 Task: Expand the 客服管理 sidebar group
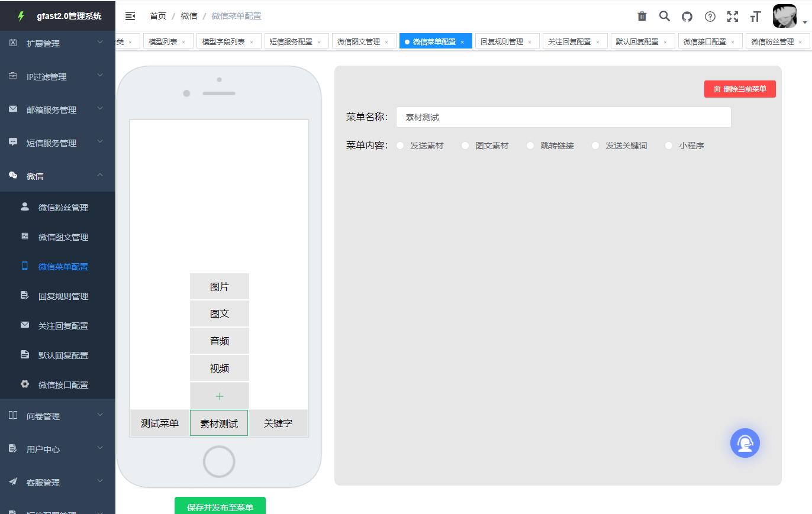(57, 483)
